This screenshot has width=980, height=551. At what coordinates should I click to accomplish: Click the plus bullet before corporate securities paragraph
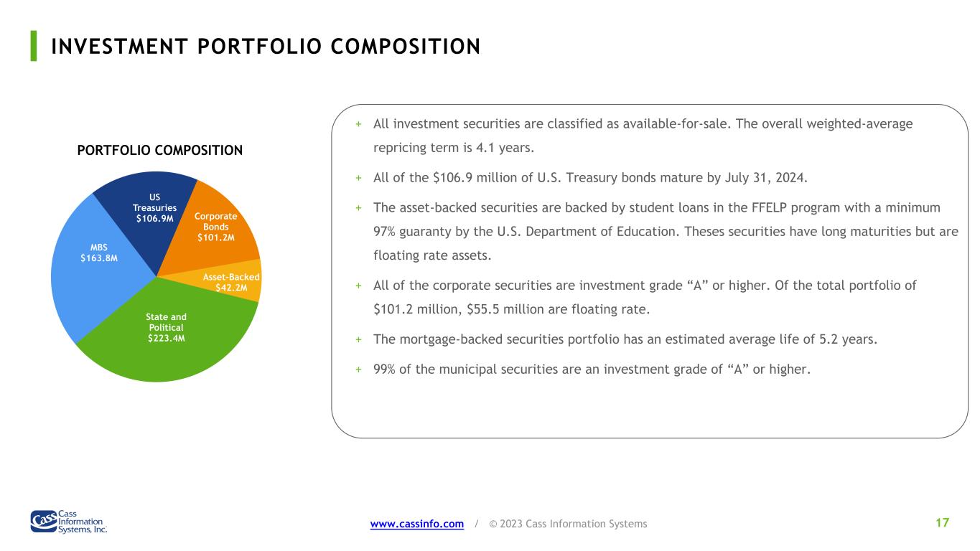(358, 286)
